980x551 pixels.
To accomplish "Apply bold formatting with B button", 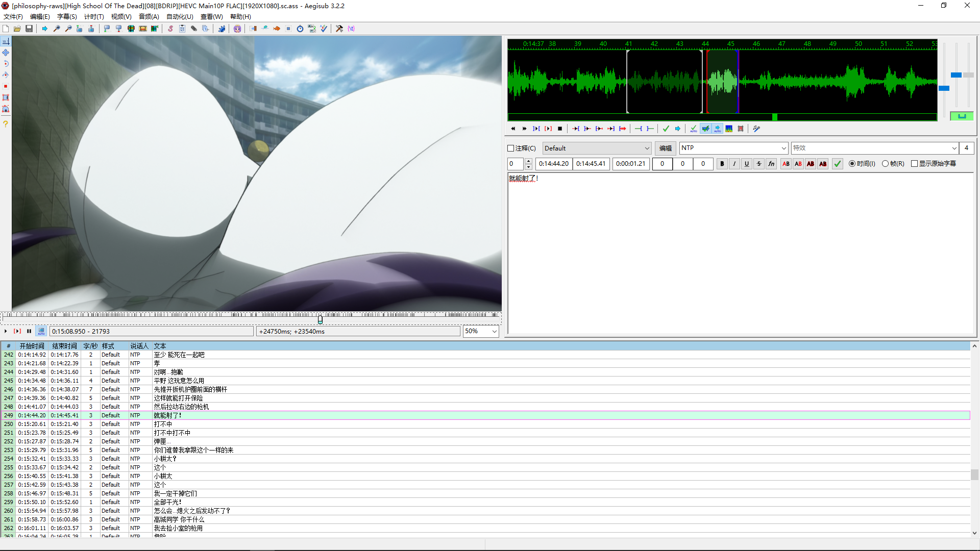I will click(722, 164).
